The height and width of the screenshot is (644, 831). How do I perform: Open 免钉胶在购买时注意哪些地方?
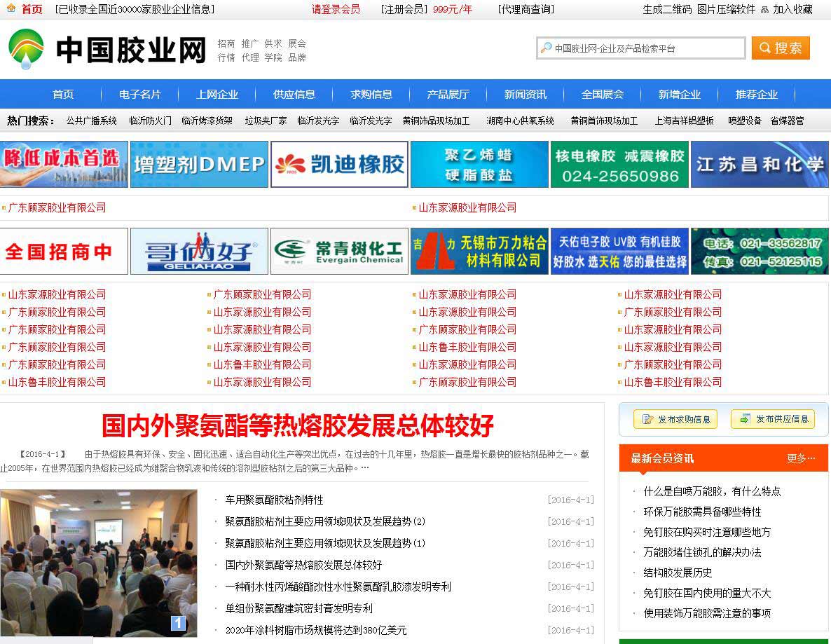tap(707, 532)
